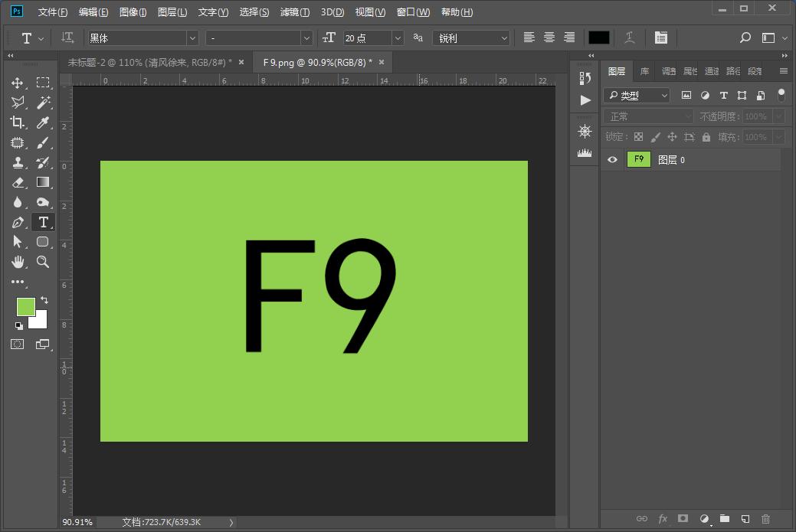Screen dimensions: 796x532
Task: Hide layer 图层 0 with eye icon
Action: [612, 160]
